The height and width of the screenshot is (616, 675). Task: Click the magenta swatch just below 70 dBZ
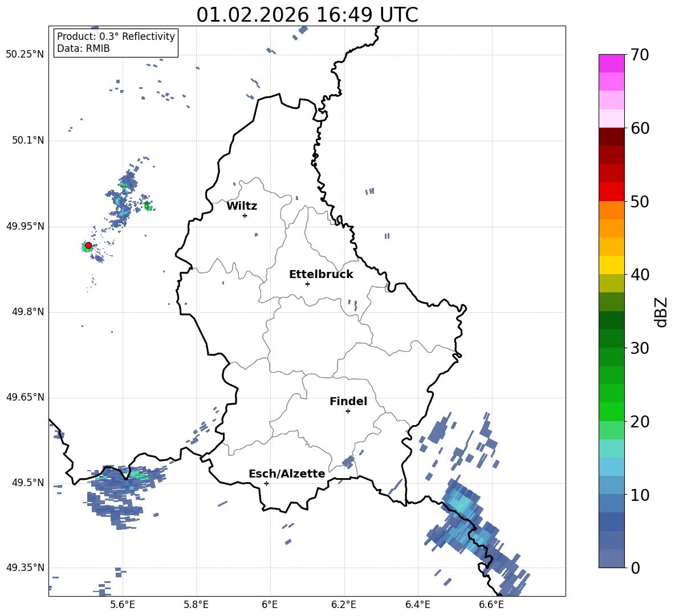pos(611,63)
